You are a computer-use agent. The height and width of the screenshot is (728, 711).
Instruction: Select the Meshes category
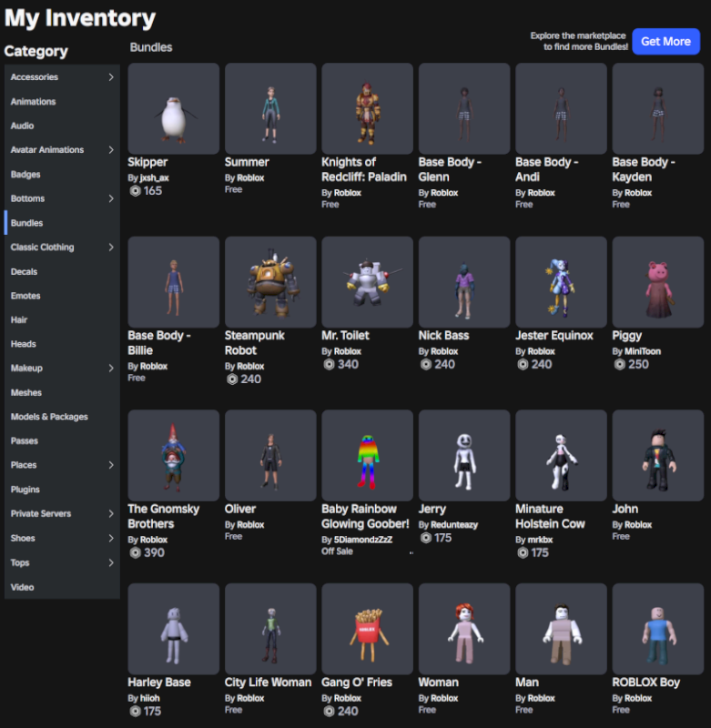click(62, 393)
